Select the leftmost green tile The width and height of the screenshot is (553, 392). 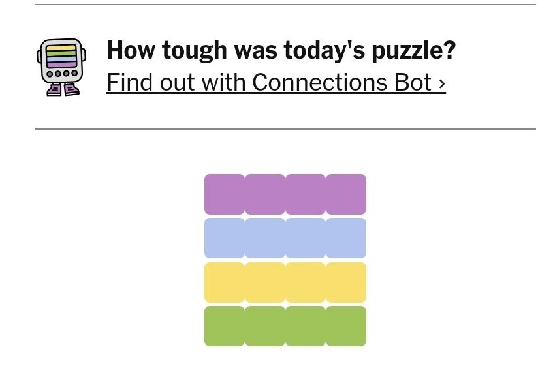[225, 325]
